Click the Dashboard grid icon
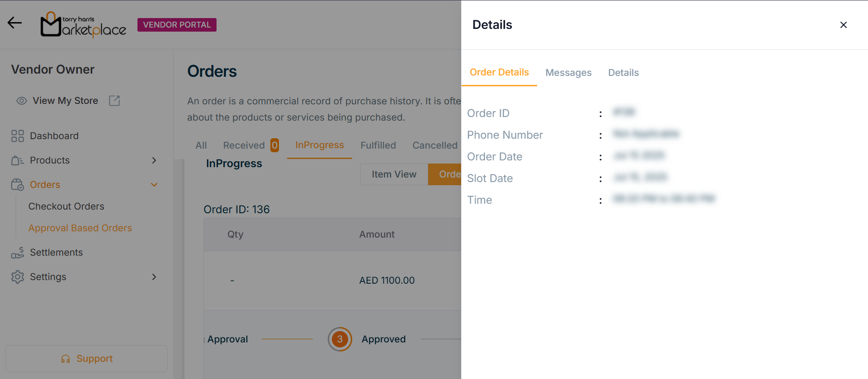The image size is (868, 379). [17, 136]
